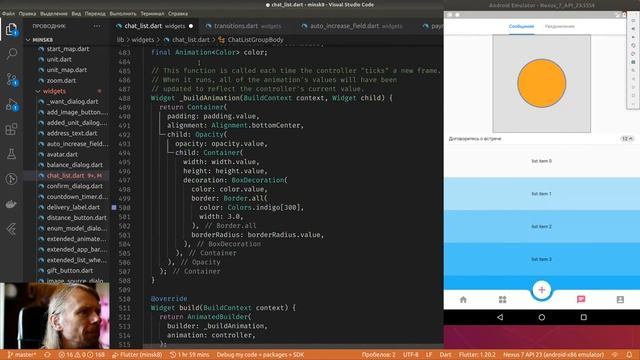Click the sync changes icon in status bar
This screenshot has width=640, height=360.
[x=47, y=355]
